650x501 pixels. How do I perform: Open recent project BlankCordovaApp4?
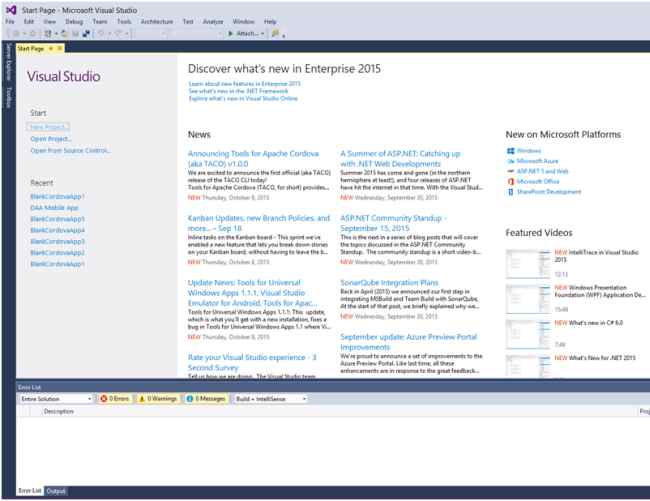57,230
